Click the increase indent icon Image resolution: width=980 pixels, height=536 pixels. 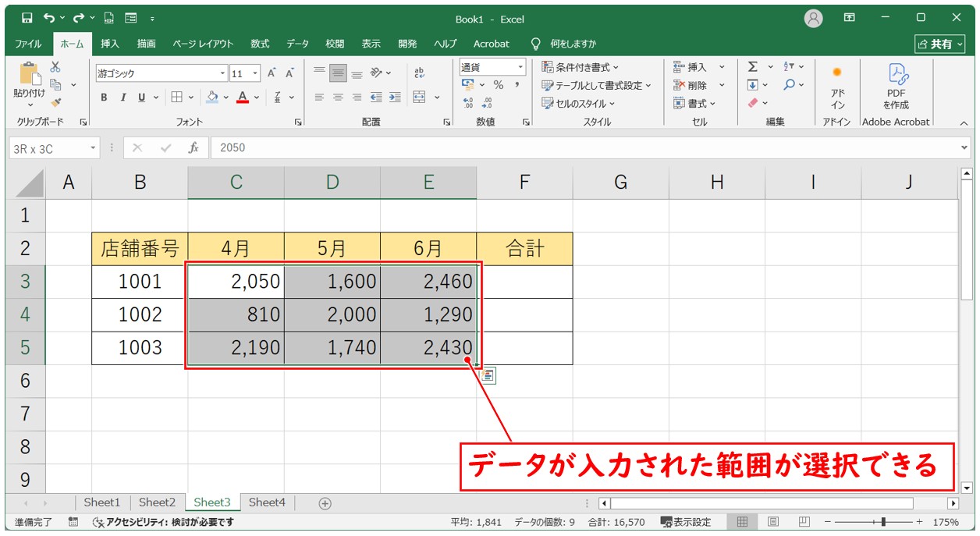click(395, 98)
